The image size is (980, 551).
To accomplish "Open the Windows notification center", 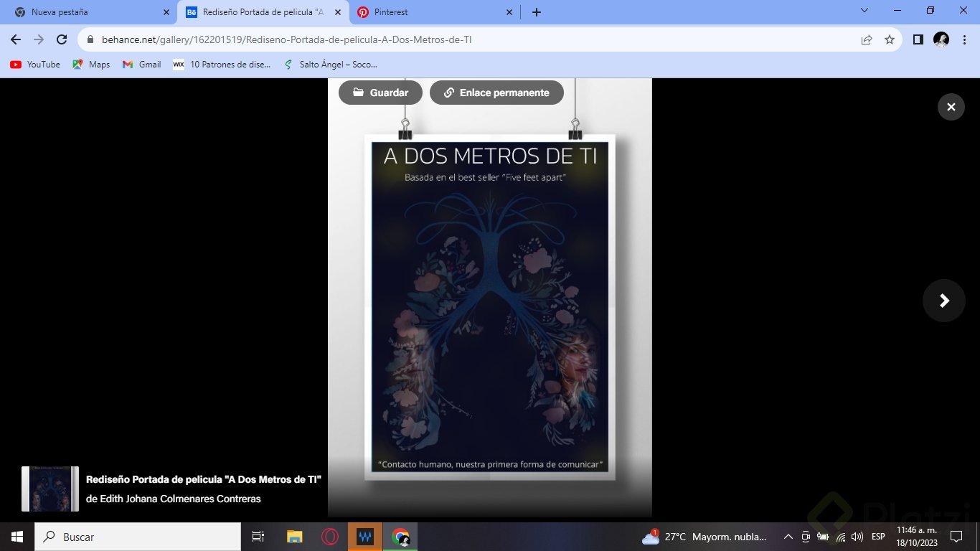I will point(956,537).
